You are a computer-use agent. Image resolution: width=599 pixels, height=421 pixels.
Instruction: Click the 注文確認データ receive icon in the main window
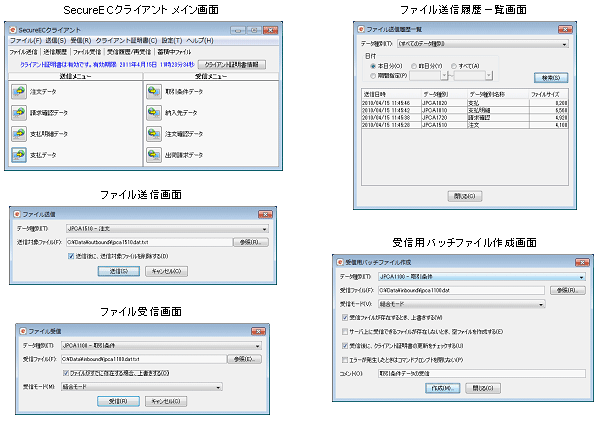[x=154, y=134]
